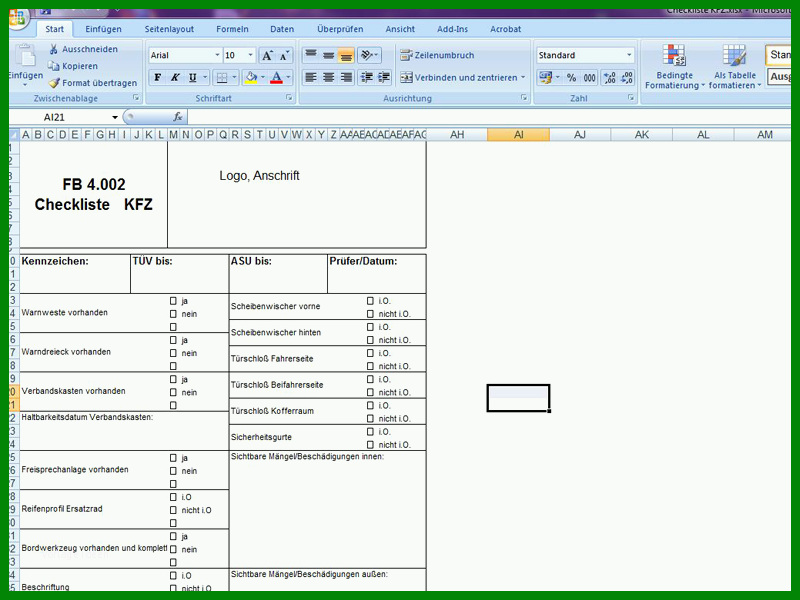Check 'ja' for Verbandskasten vorhanden
Image resolution: width=800 pixels, height=600 pixels.
coord(173,379)
